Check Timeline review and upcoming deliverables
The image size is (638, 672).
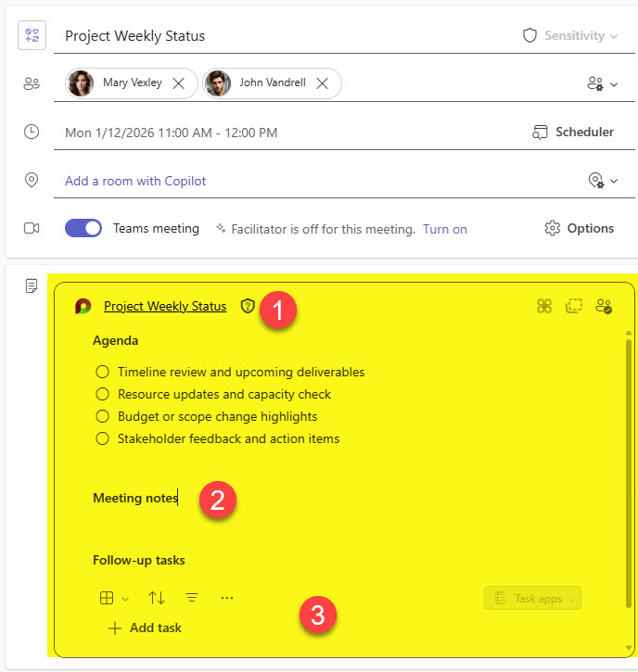pos(102,372)
